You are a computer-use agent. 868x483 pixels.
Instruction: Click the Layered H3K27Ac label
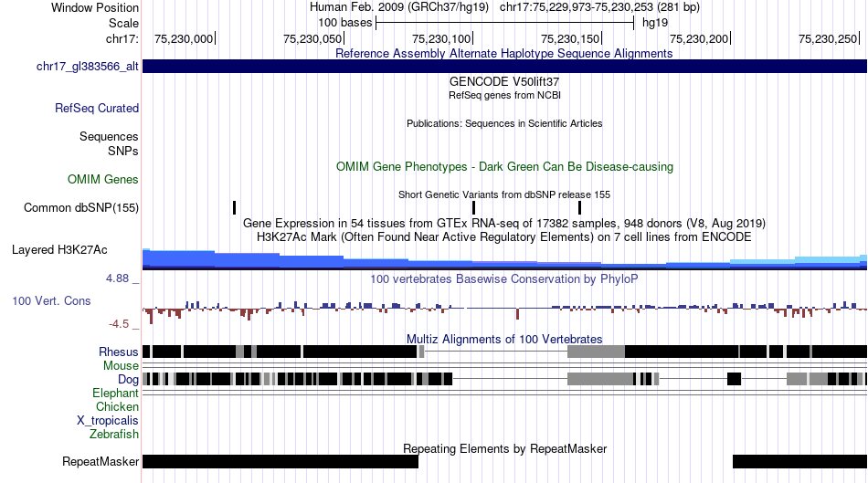click(x=59, y=249)
